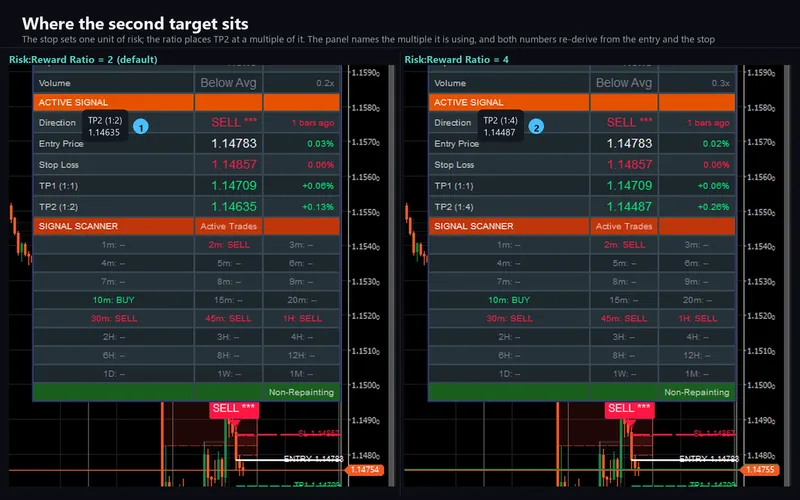Select the green TP2 value 1.14487 in the table
The width and height of the screenshot is (800, 500).
tap(630, 207)
